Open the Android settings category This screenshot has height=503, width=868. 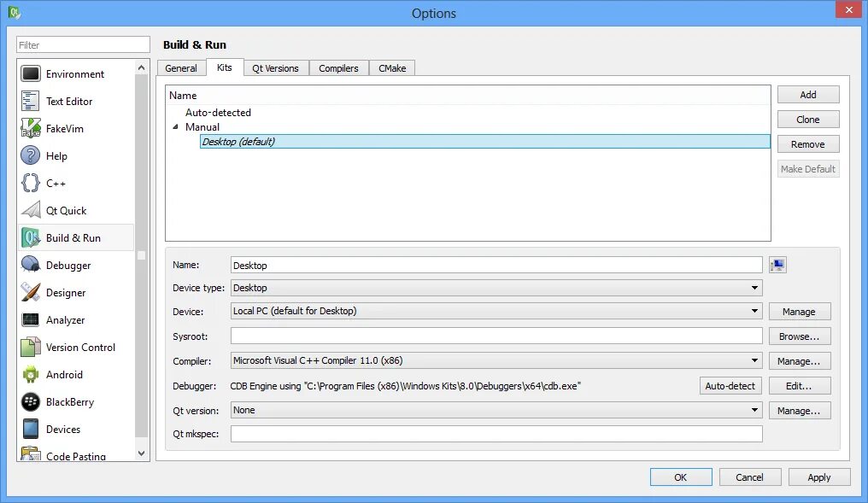point(76,375)
